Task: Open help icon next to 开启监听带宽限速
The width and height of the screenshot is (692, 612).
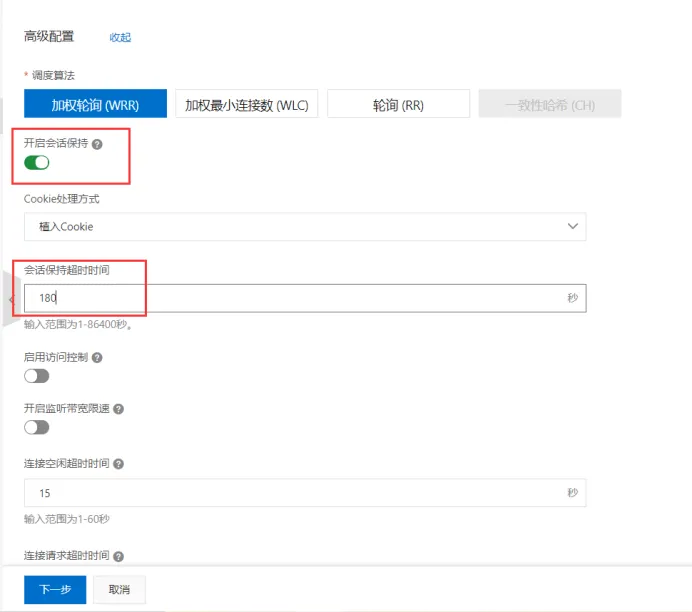Action: [118, 409]
